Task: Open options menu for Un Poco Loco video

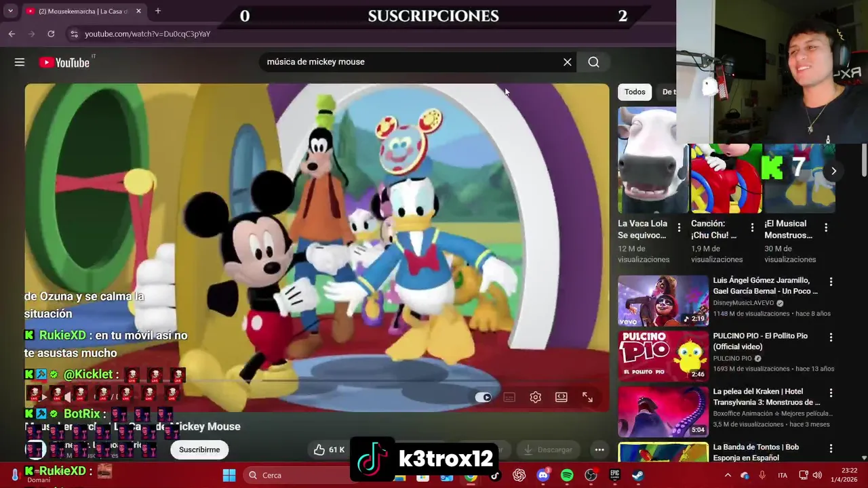Action: coord(831,281)
